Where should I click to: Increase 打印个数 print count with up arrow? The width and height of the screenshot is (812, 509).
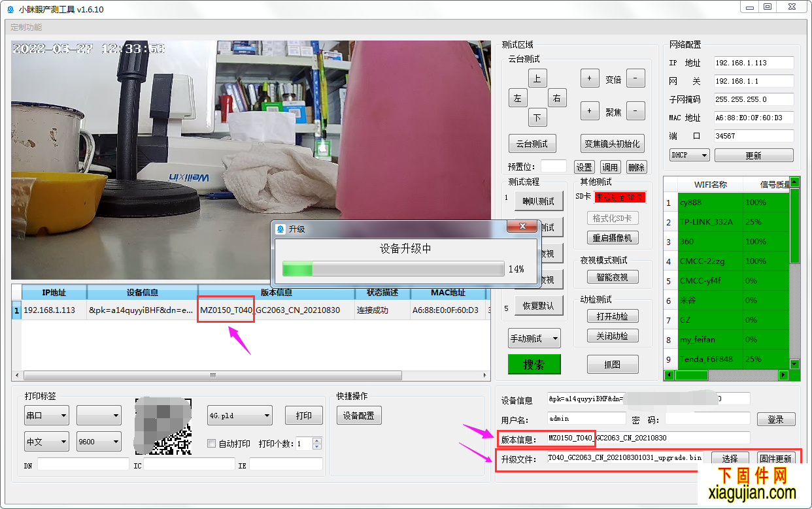point(317,440)
